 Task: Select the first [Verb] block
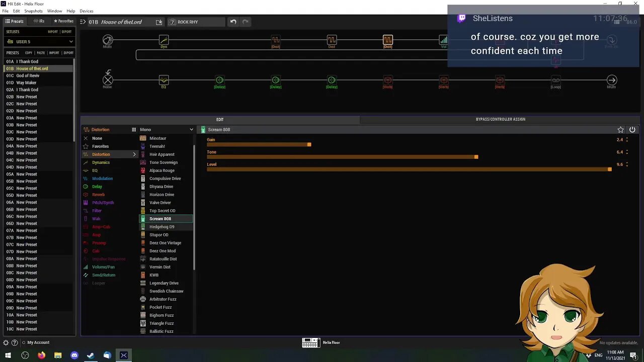point(387,80)
